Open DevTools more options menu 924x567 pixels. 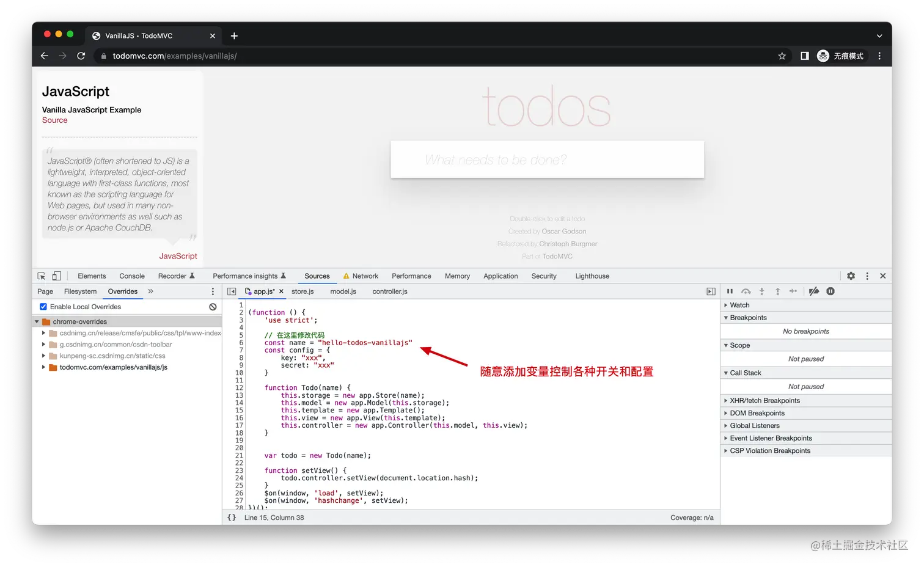867,276
